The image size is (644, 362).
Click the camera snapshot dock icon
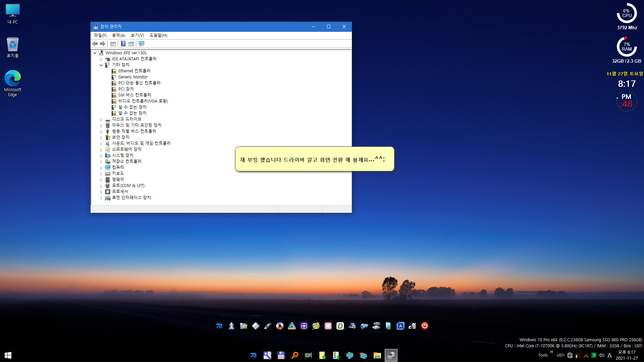tap(412, 326)
